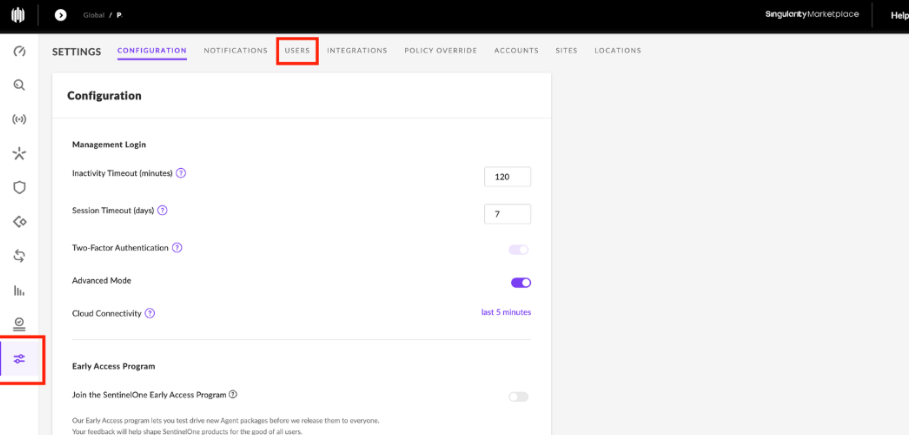
Task: Open Singularity Marketplace link
Action: pyautogui.click(x=812, y=14)
